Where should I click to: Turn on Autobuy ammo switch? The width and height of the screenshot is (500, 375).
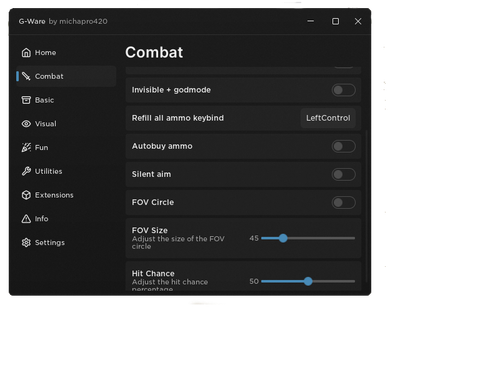(343, 146)
